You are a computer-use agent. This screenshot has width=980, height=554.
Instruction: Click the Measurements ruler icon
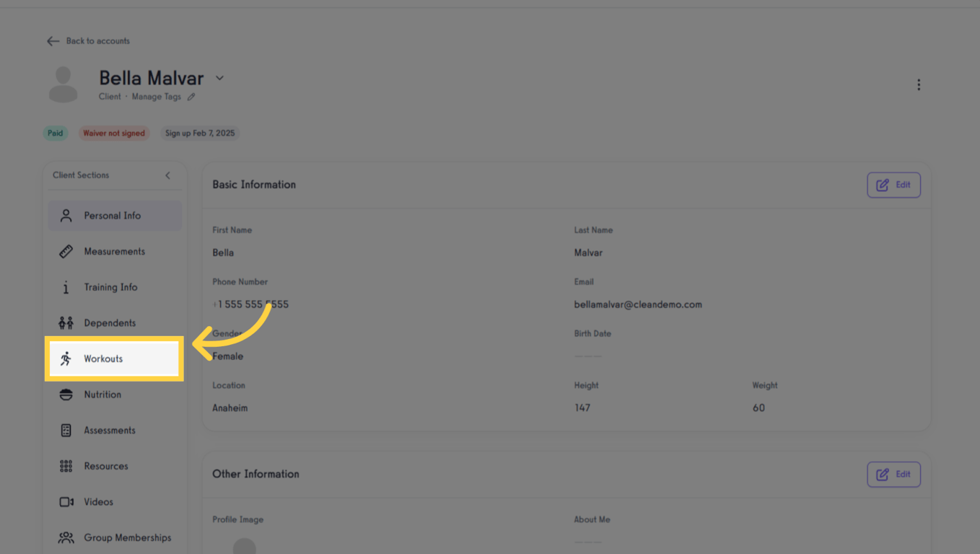click(66, 251)
